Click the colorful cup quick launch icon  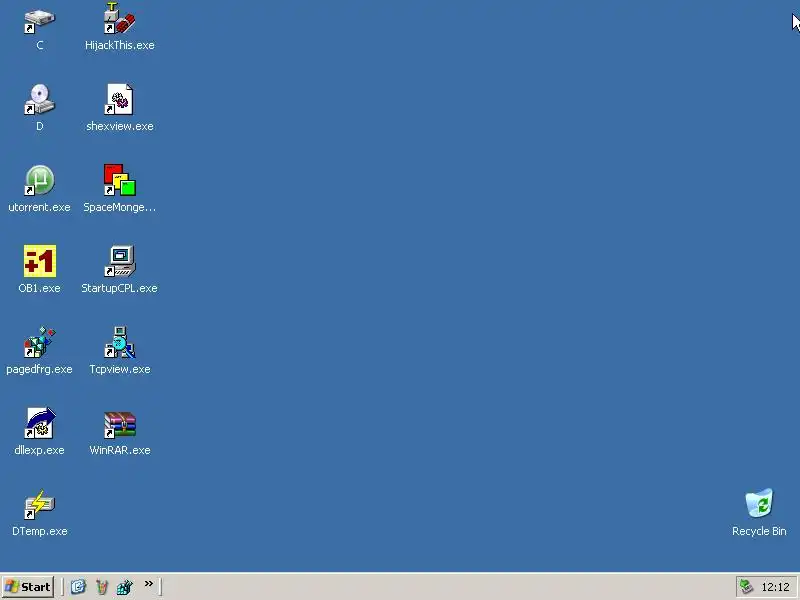click(x=102, y=587)
